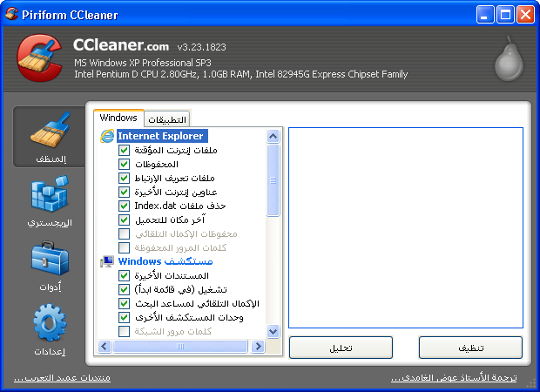Open the Tools section with toolbox icon
This screenshot has height=392, width=540.
(49, 264)
